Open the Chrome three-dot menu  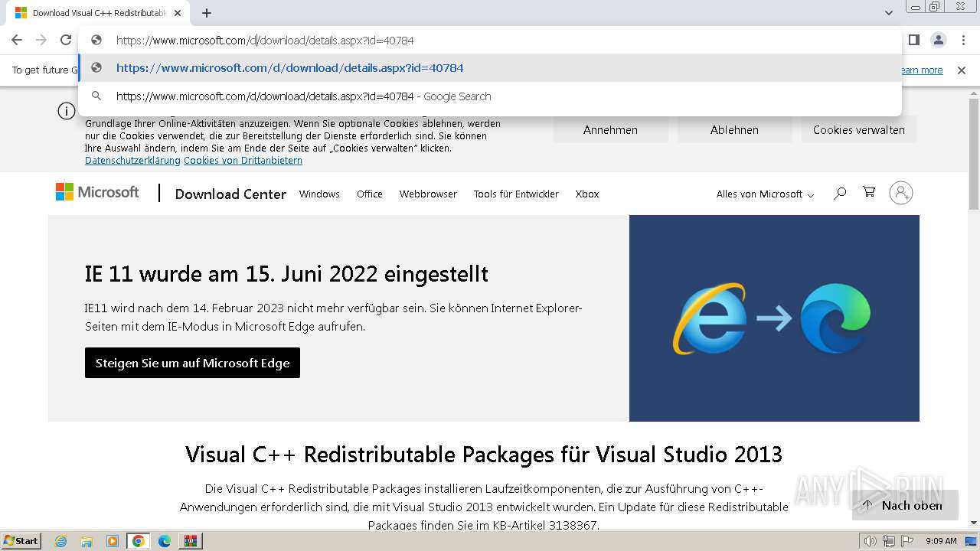pos(963,40)
